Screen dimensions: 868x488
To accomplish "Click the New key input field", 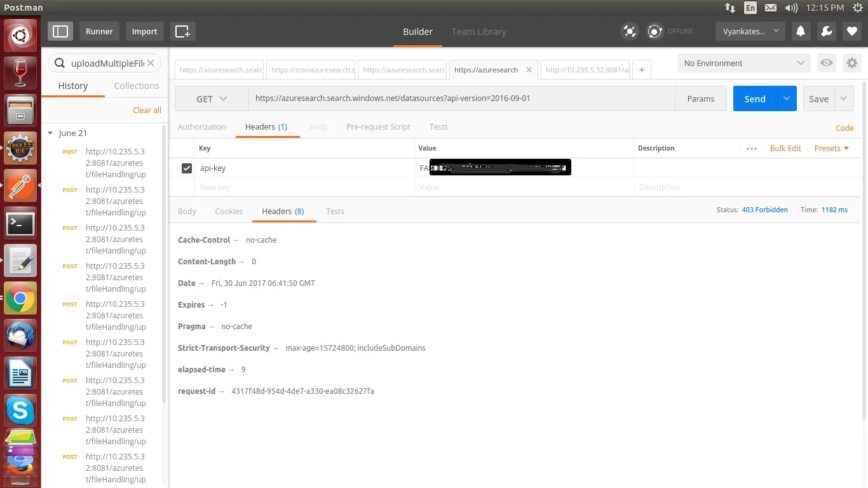I will [x=304, y=187].
